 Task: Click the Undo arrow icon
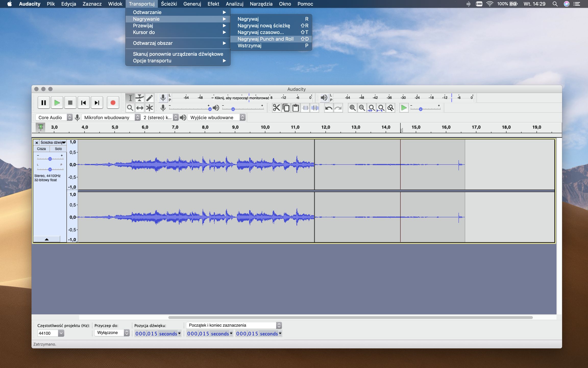[328, 108]
